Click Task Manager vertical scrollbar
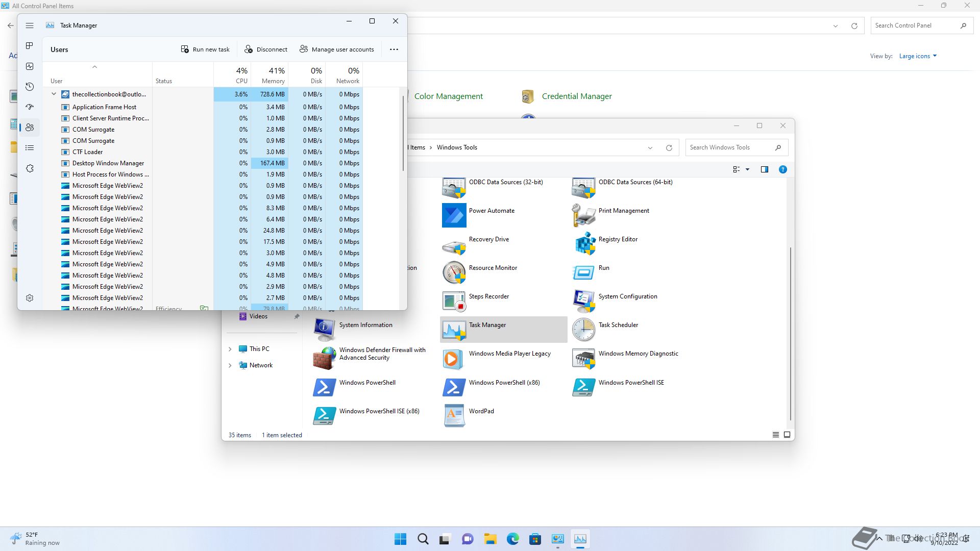The image size is (980, 551). coord(403,133)
